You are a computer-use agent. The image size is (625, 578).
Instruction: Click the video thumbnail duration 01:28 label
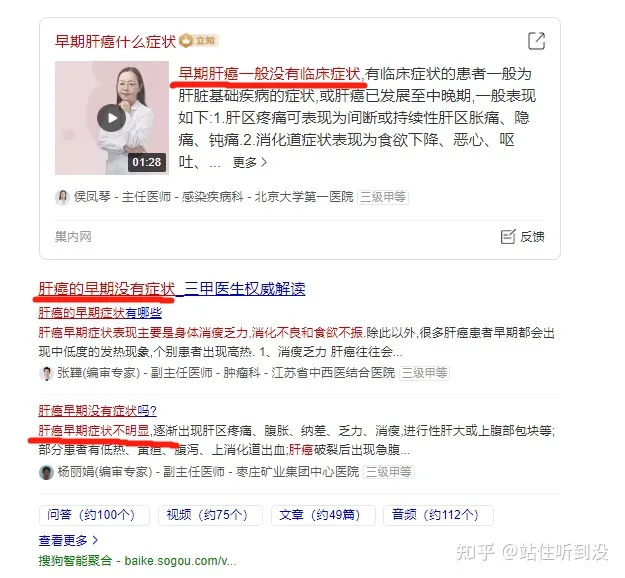147,162
